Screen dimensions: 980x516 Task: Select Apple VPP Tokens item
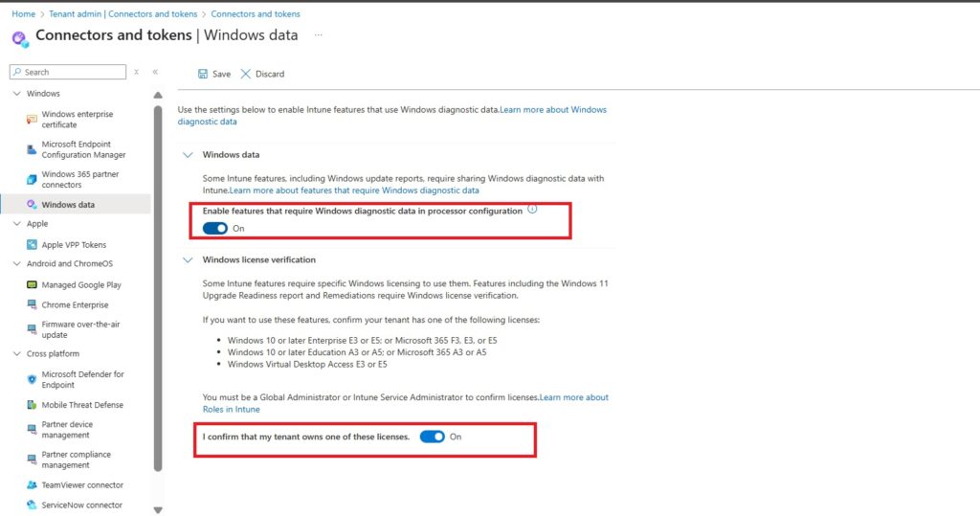pos(74,244)
